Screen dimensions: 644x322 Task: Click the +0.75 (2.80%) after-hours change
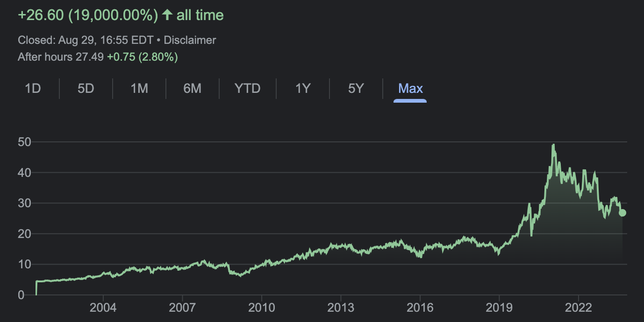(x=143, y=57)
